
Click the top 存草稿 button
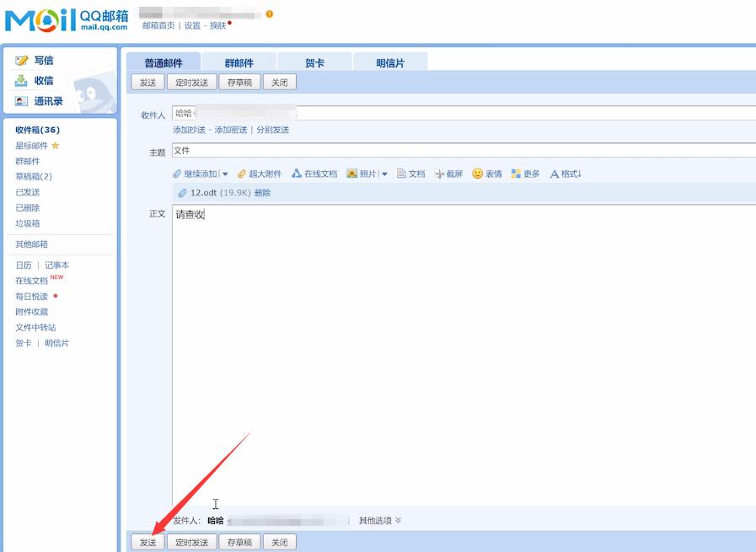point(239,82)
